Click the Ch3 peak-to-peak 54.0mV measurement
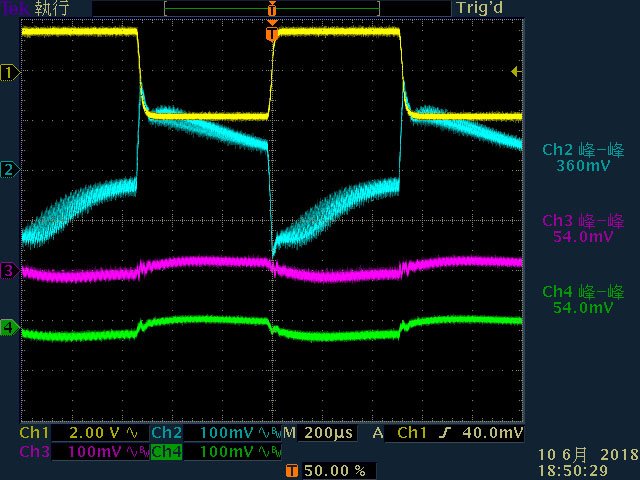The image size is (640, 480). [583, 229]
